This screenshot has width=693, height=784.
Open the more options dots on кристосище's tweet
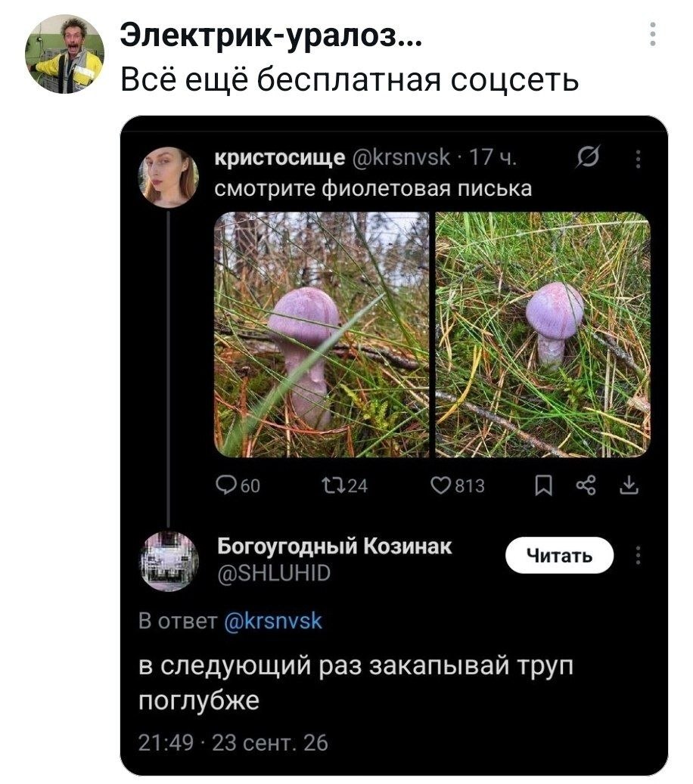[638, 159]
